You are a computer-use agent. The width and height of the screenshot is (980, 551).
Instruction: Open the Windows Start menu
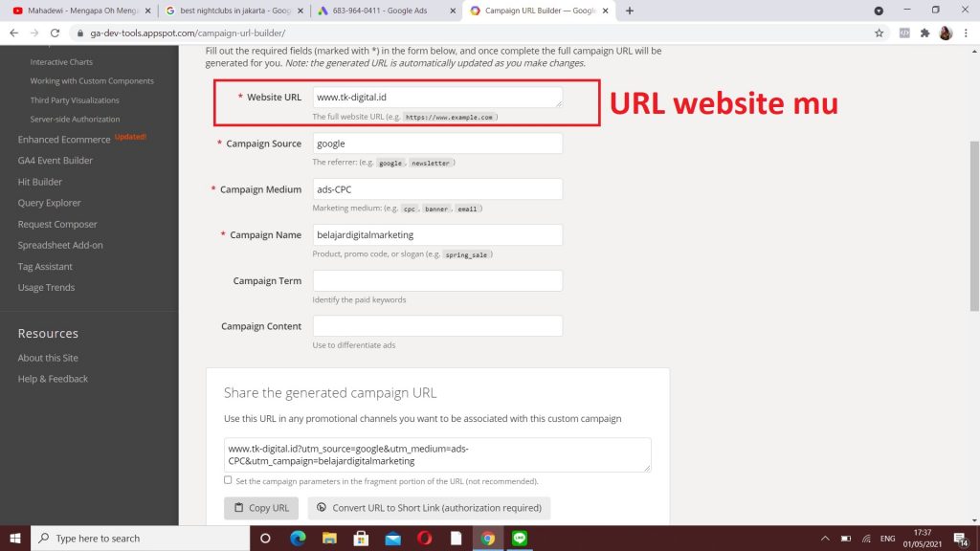point(14,538)
